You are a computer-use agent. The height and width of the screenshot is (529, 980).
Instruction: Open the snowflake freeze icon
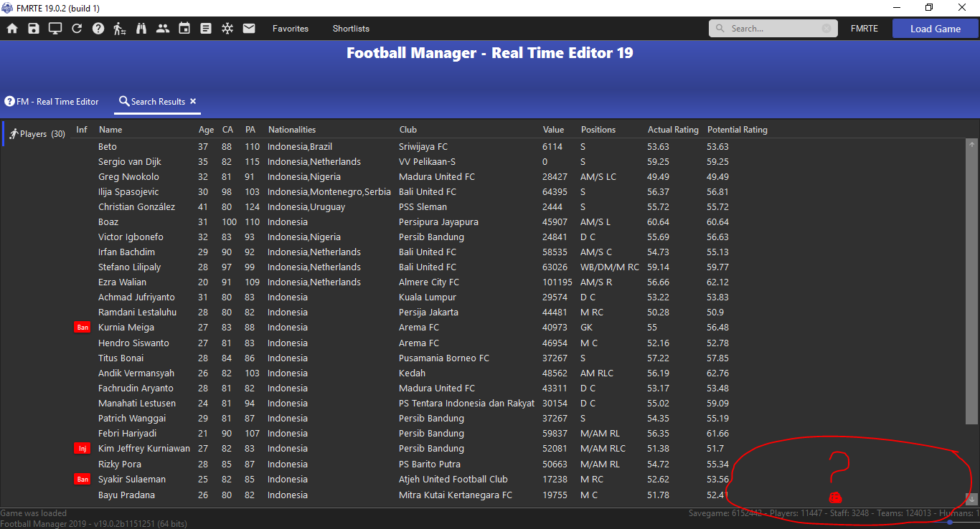227,29
